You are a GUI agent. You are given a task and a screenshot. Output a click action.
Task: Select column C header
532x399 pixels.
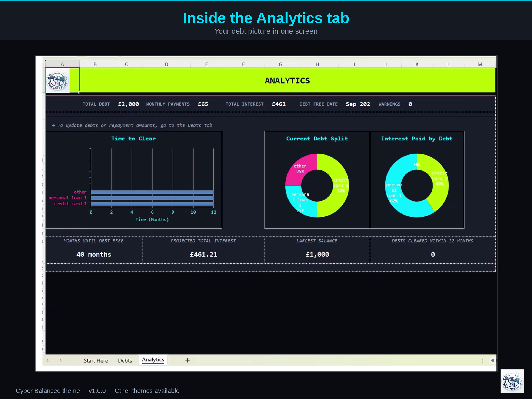[x=126, y=64]
